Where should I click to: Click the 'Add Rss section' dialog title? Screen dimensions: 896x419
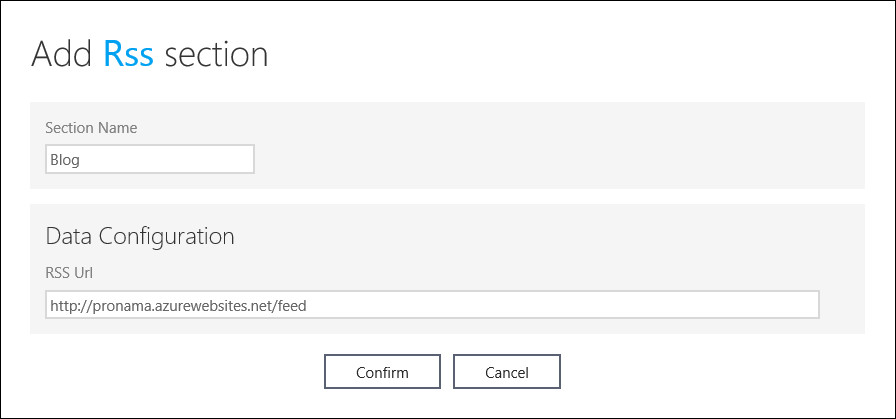150,53
